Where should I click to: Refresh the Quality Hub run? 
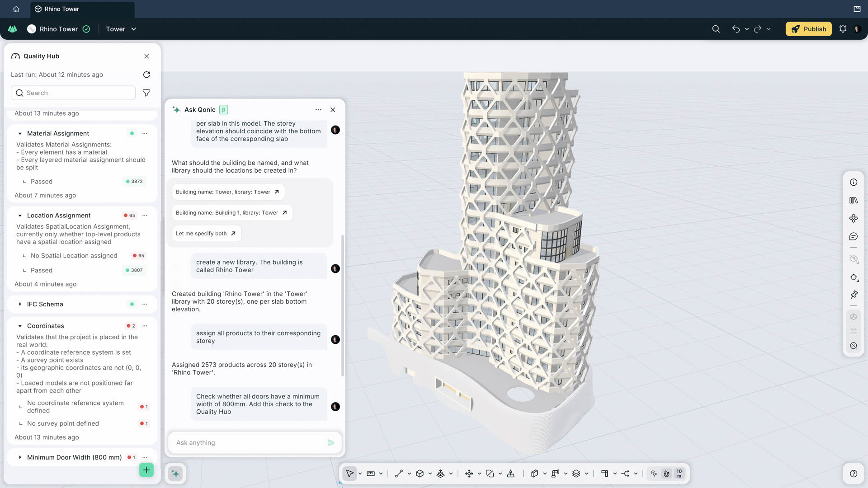coord(146,75)
